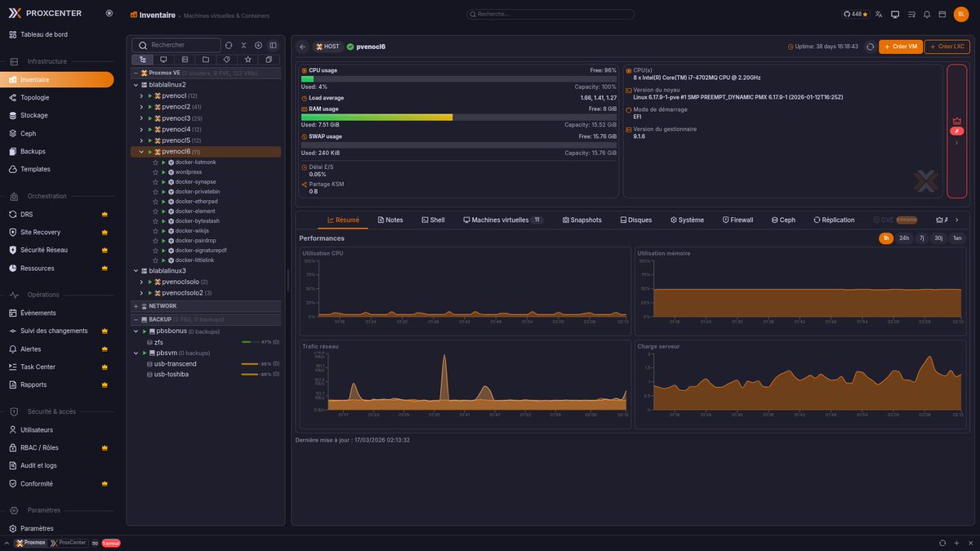Screen dimensions: 980x551
Task: Set performance range to 7j
Action: pos(922,238)
